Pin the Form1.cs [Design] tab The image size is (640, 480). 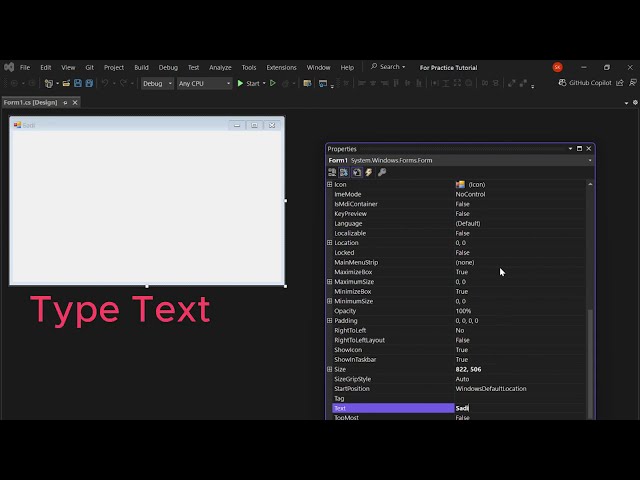click(x=65, y=103)
